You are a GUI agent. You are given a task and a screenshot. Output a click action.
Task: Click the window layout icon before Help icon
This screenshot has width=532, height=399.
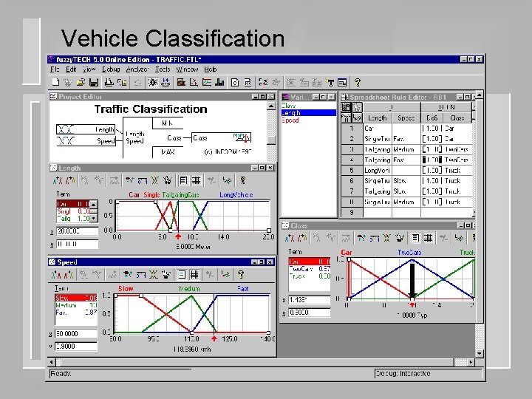click(342, 82)
